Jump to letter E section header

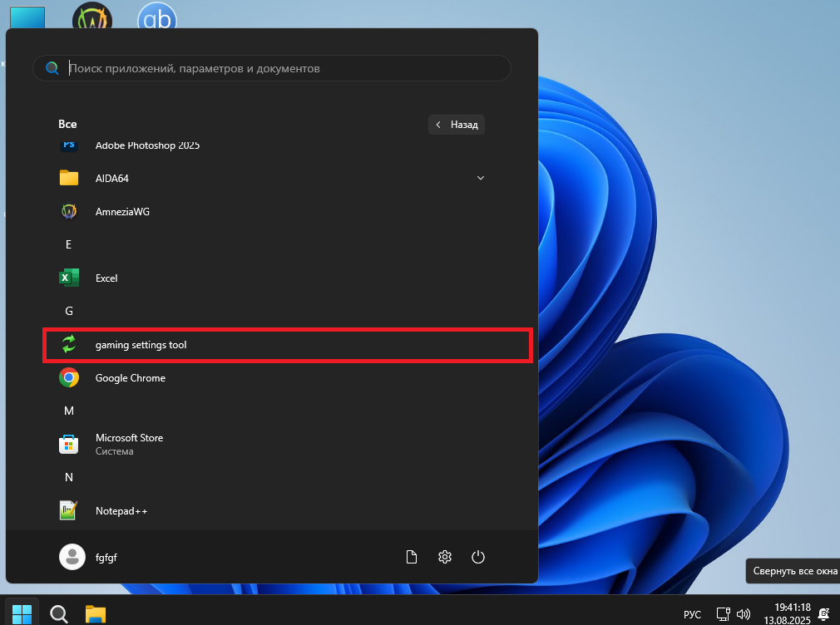(68, 244)
